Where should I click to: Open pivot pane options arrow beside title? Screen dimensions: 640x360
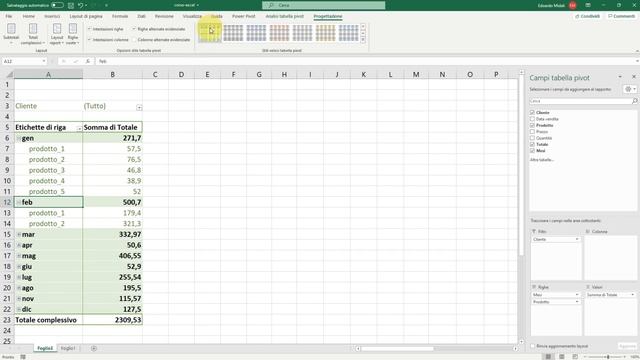(x=620, y=77)
